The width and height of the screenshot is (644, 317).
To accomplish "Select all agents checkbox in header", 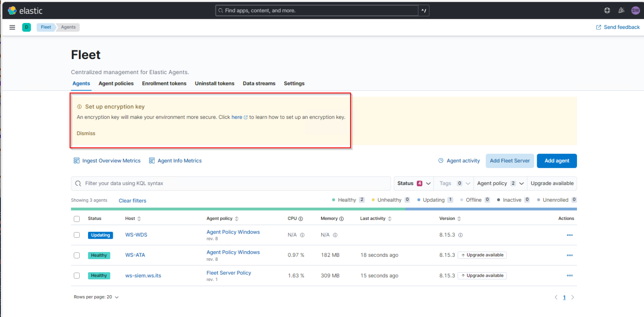I will point(77,219).
